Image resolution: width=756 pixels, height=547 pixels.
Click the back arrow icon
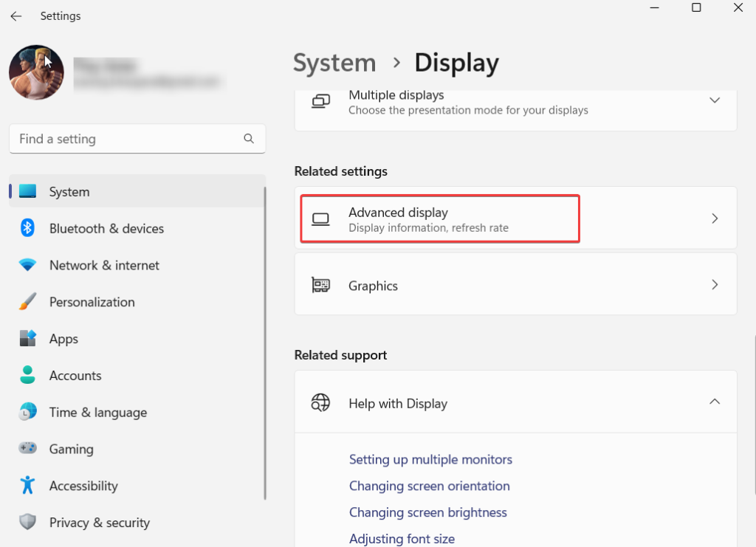pos(16,16)
